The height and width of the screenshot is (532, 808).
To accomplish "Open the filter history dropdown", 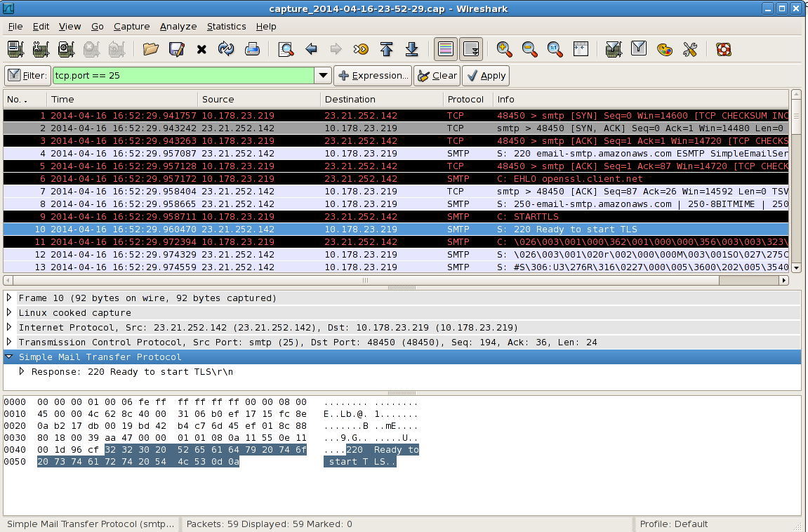I will pos(322,75).
